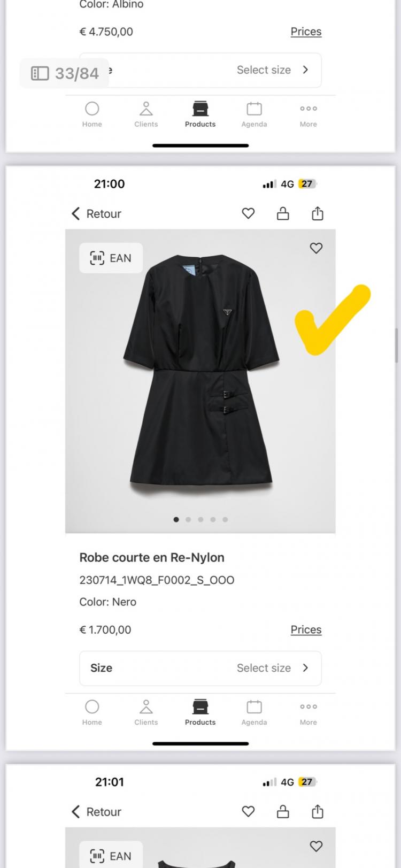This screenshot has width=401, height=868.
Task: Open More in the tab bar below the Nero dress
Action: click(308, 712)
